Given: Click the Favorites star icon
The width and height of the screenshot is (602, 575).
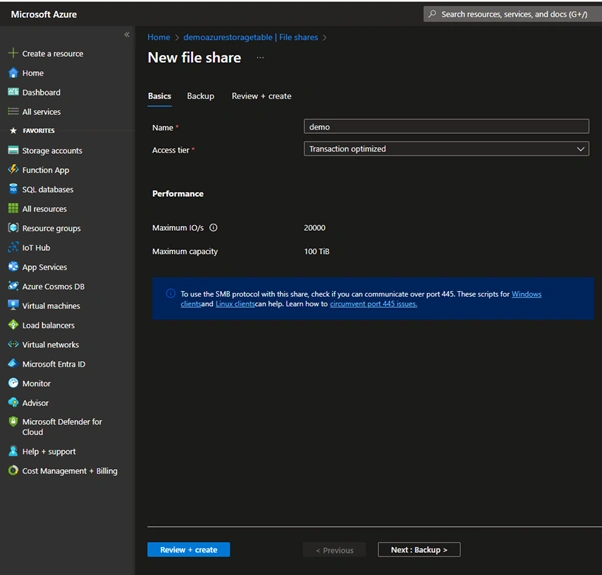Looking at the screenshot, I should click(13, 131).
